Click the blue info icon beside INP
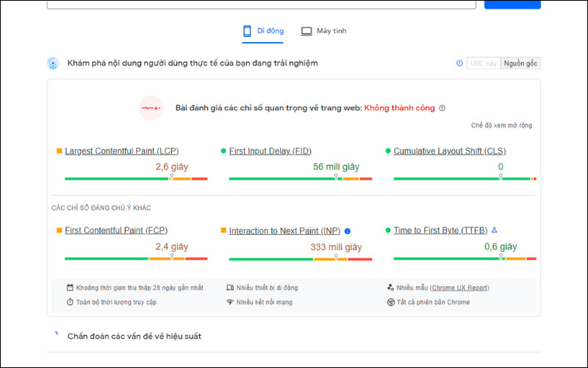The width and height of the screenshot is (588, 368). [x=347, y=231]
